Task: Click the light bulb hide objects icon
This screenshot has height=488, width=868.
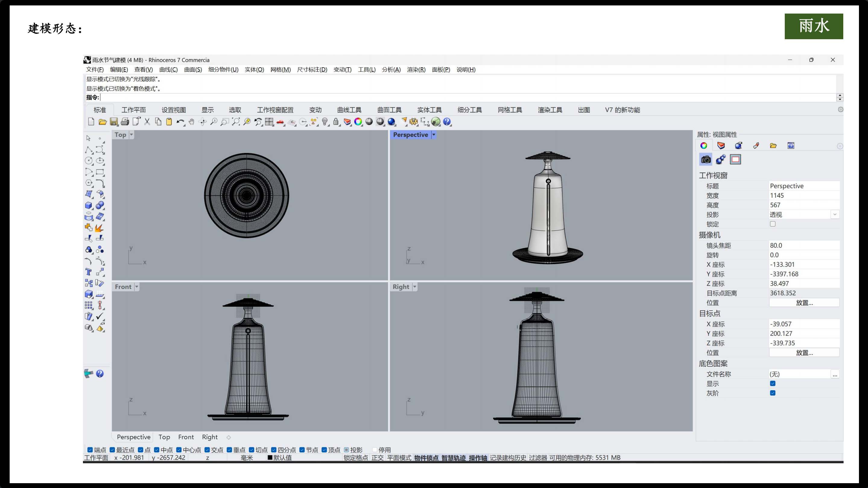Action: pyautogui.click(x=325, y=122)
